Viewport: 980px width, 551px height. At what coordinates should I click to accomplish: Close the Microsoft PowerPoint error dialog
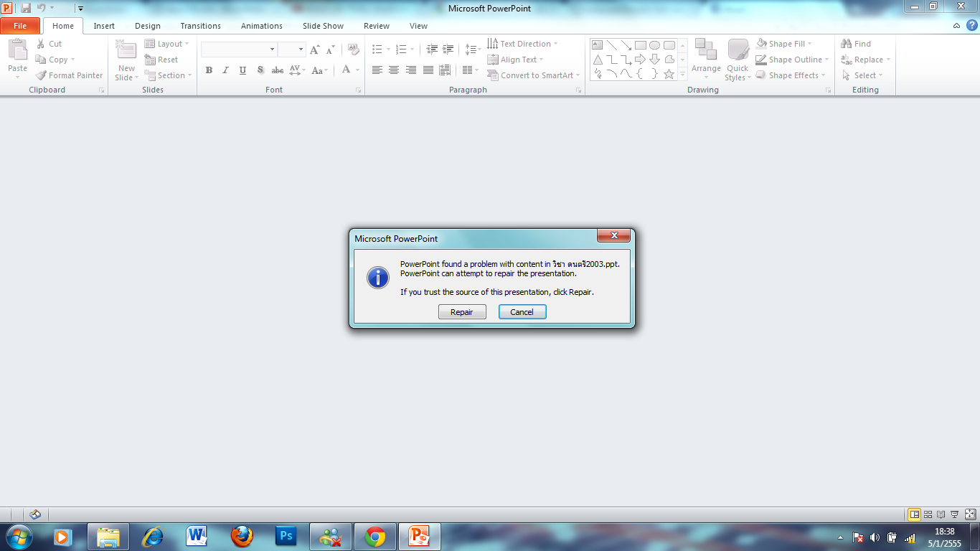tap(614, 236)
